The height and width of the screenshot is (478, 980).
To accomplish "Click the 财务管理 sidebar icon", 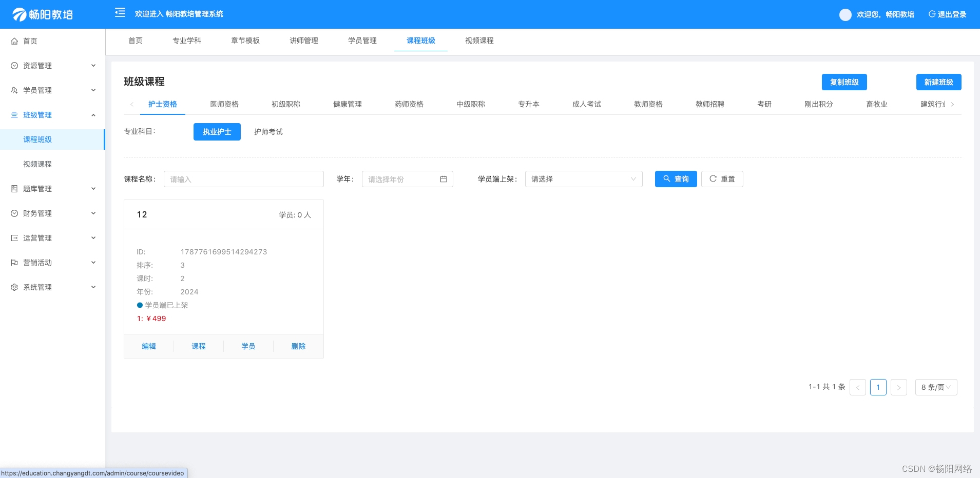I will pyautogui.click(x=14, y=213).
